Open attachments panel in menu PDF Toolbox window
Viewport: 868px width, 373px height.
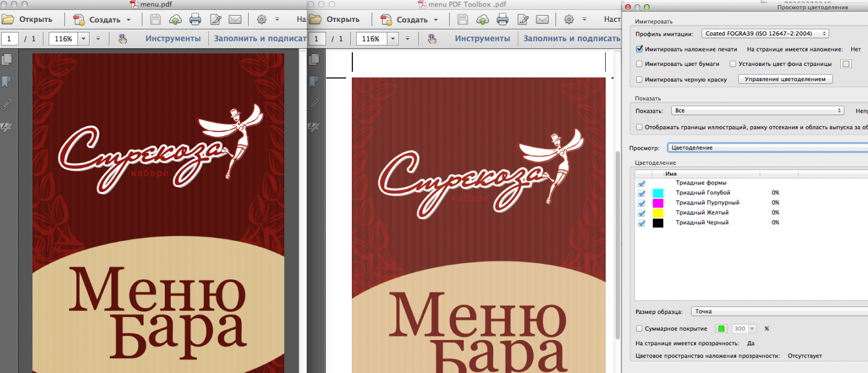(x=314, y=104)
